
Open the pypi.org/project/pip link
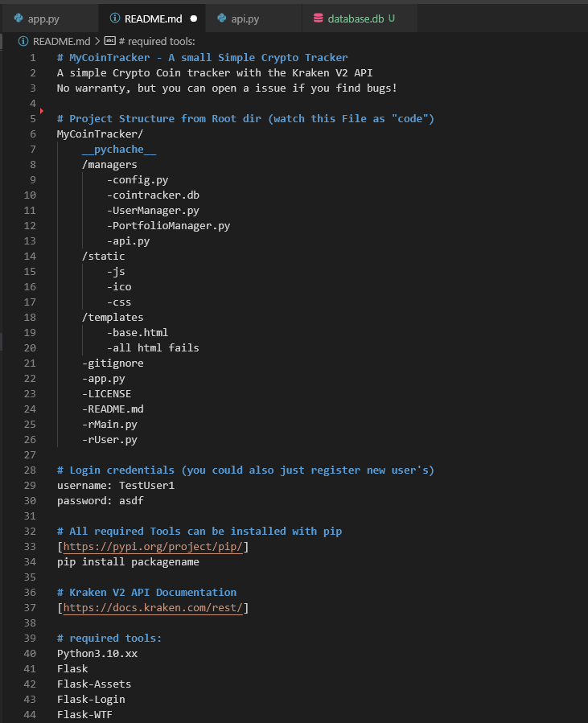(x=153, y=546)
